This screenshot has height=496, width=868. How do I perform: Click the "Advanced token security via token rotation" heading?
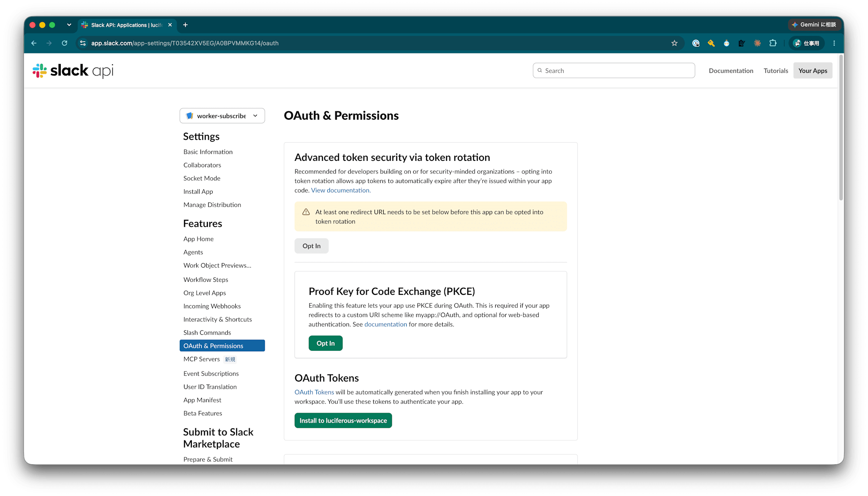point(392,157)
